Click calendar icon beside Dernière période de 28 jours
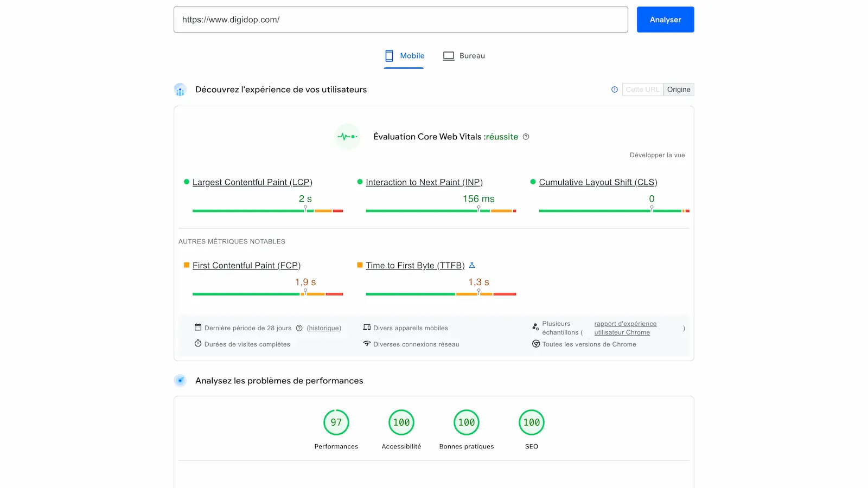Viewport: 868px width, 488px height. (x=198, y=328)
